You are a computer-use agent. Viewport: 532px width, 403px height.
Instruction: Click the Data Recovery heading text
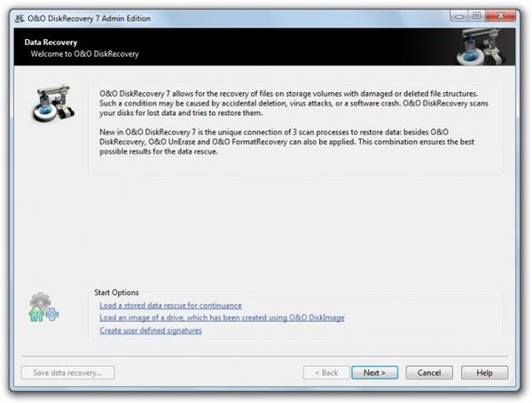51,43
